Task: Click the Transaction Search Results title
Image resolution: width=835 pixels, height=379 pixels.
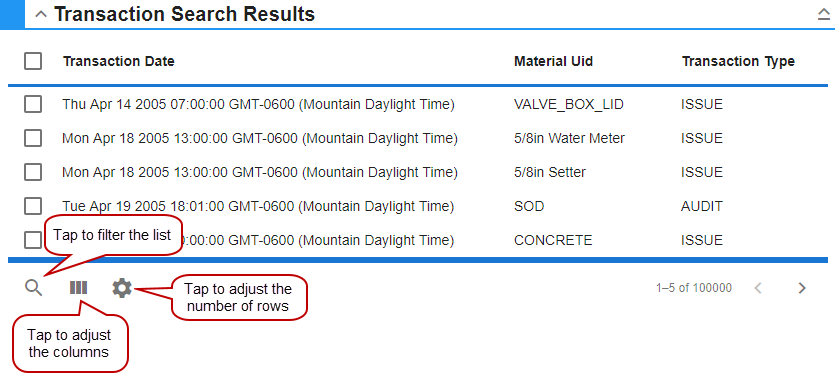Action: (184, 14)
